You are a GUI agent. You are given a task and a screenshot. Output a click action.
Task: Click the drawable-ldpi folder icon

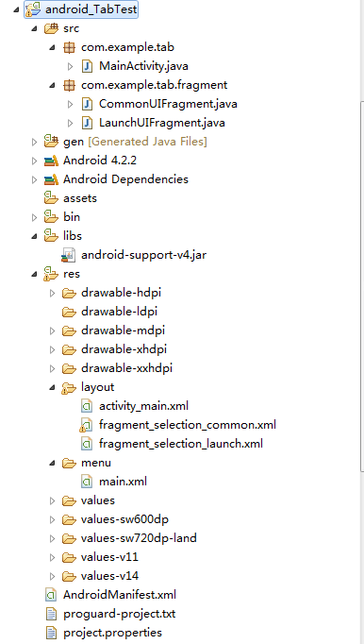[x=69, y=312]
